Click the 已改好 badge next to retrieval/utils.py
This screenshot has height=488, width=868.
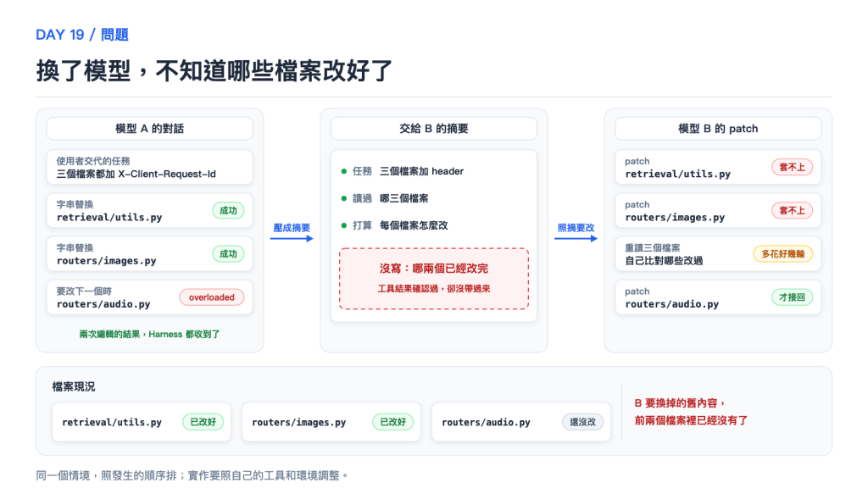(203, 422)
